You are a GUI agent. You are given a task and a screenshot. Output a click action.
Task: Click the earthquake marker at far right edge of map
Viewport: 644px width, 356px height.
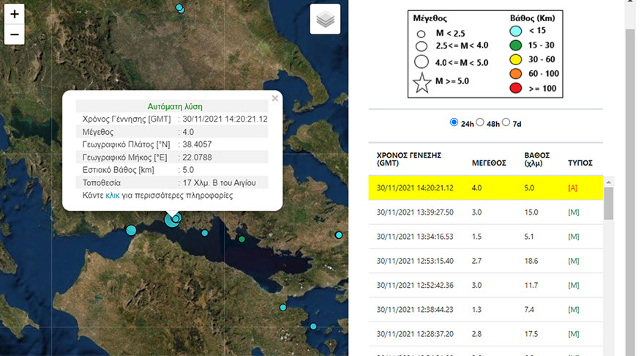click(339, 235)
